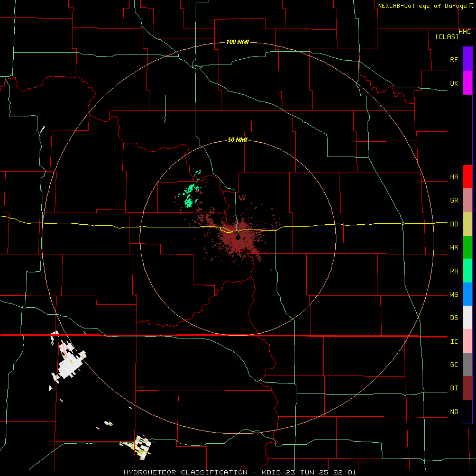Viewport: 476px width, 476px height.
Task: Click the BD legend label
Action: point(454,224)
